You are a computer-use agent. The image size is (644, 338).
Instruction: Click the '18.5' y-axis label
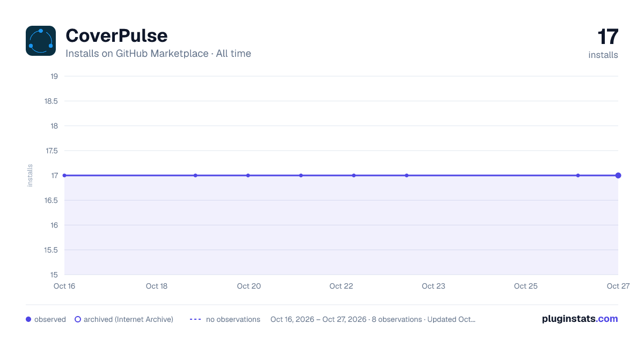(x=51, y=101)
